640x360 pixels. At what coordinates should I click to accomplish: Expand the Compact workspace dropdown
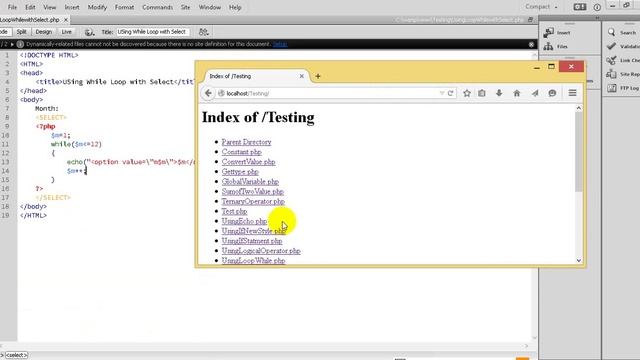[x=541, y=7]
